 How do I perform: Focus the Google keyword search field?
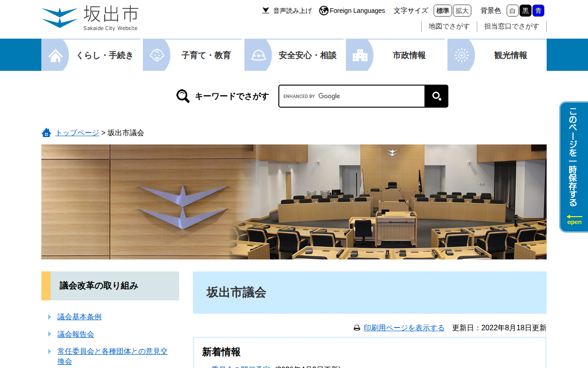[x=352, y=96]
